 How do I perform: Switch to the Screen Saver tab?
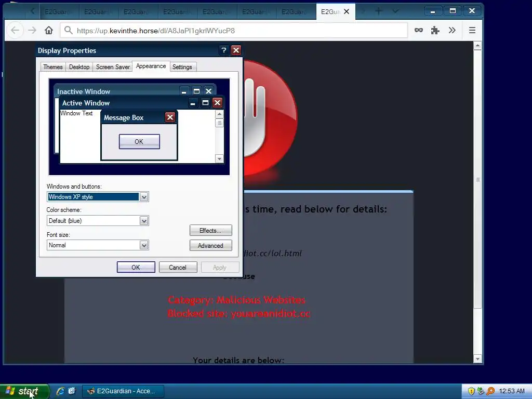click(113, 67)
